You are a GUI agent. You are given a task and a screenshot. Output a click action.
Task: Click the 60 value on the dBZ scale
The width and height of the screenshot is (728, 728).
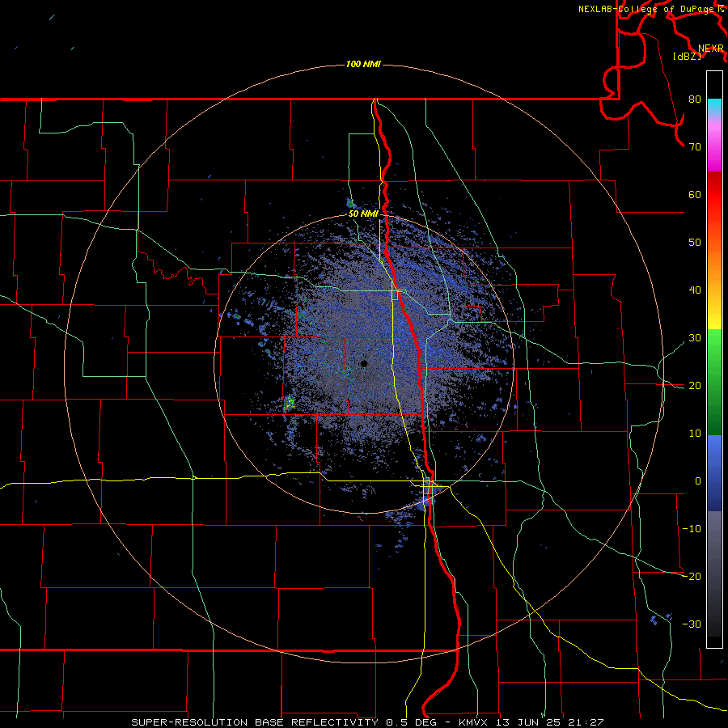(x=695, y=194)
